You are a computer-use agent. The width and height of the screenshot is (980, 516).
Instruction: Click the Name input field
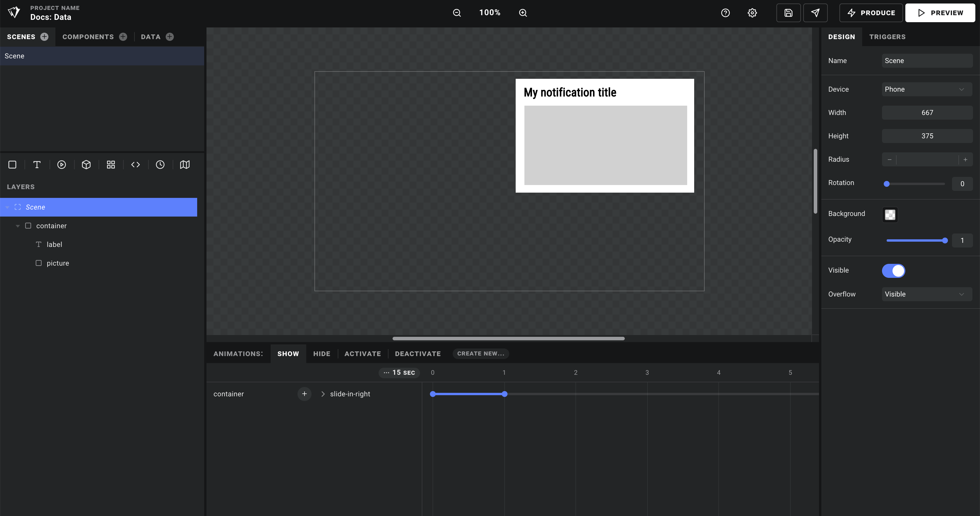927,60
